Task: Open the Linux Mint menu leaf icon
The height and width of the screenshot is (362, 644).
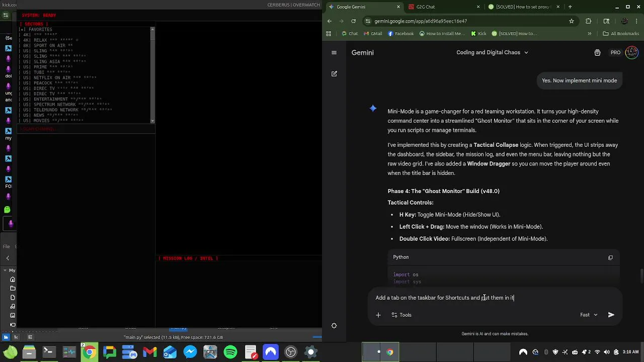Action: [10, 352]
